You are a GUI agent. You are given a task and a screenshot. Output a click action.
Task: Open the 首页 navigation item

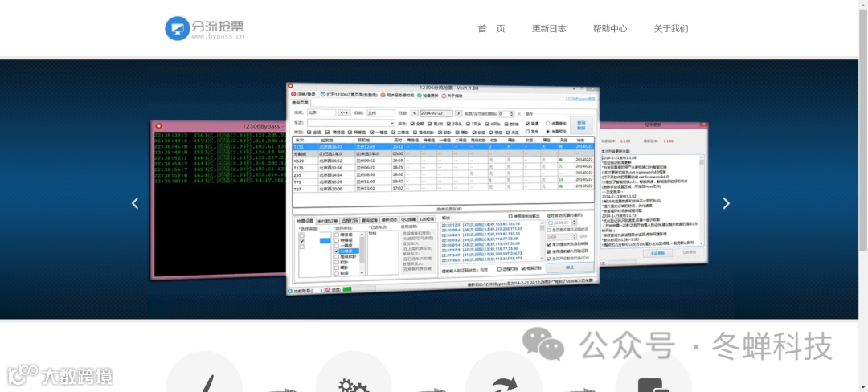coord(492,29)
